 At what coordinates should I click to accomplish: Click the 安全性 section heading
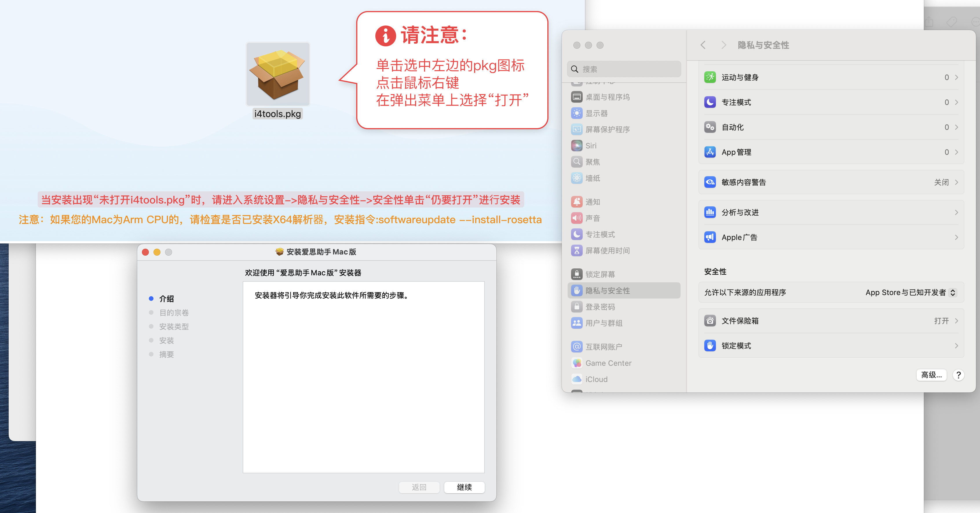point(715,272)
